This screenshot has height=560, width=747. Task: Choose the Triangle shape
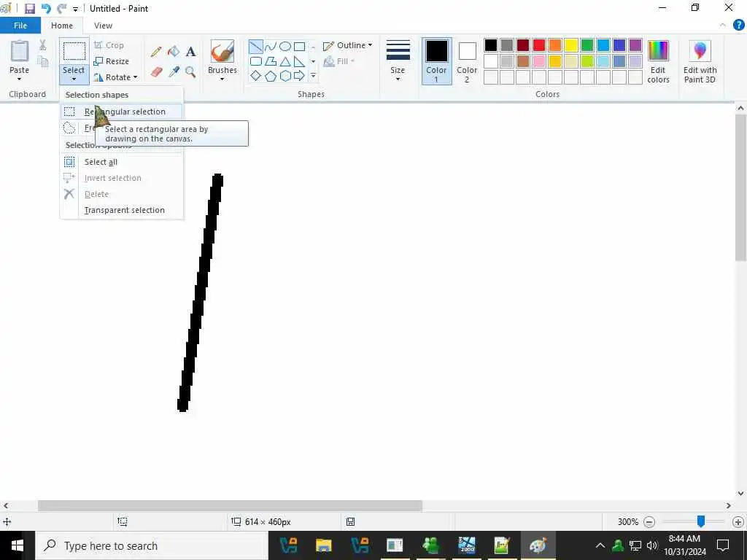(x=285, y=61)
